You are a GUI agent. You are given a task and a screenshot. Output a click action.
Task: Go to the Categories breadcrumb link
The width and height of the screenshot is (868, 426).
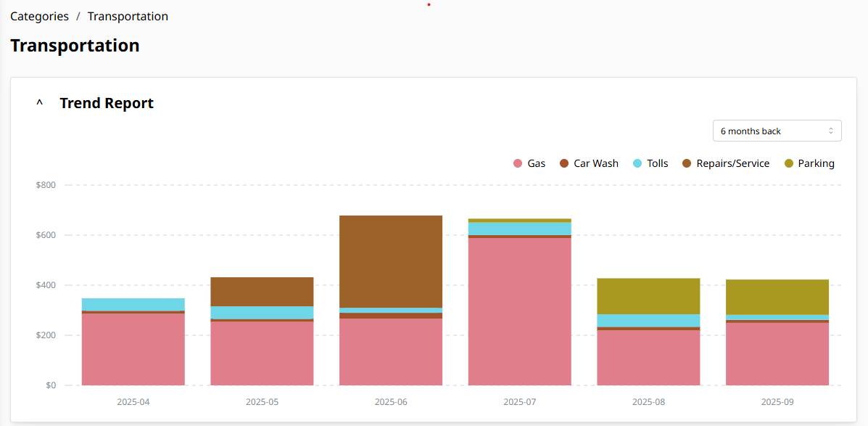pyautogui.click(x=39, y=16)
